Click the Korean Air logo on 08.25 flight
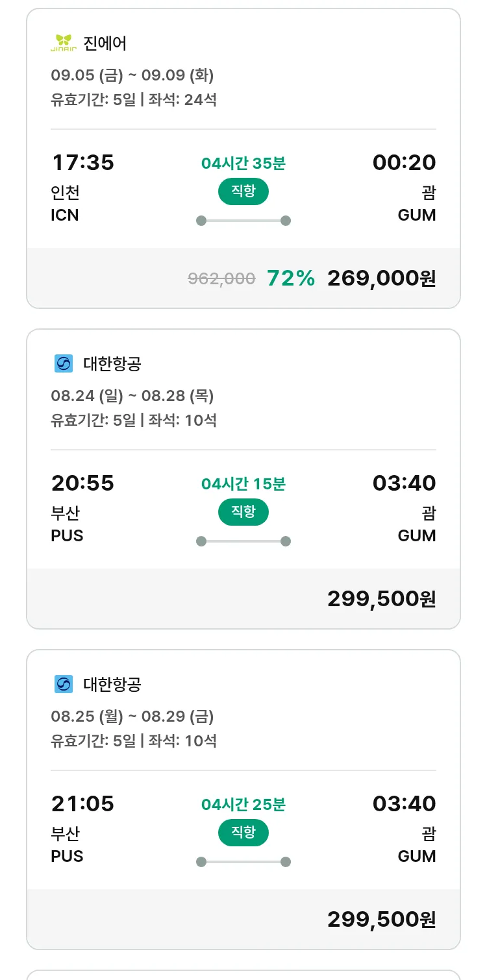This screenshot has width=487, height=980. tap(64, 684)
